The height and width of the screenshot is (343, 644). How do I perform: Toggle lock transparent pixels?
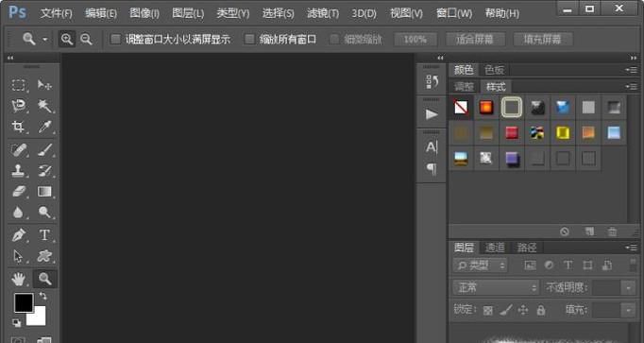pos(488,310)
